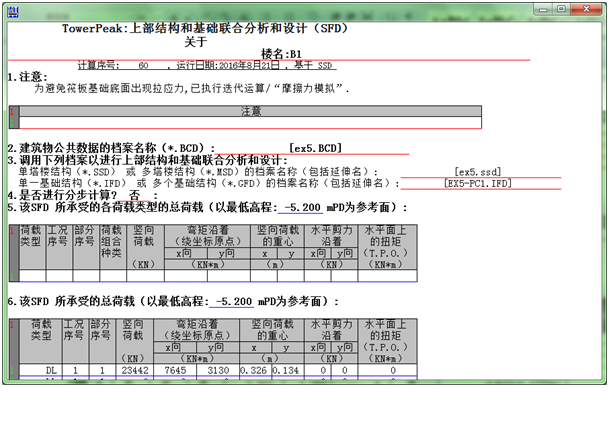This screenshot has height=441, width=609.
Task: Select the '注意' table header
Action: [251, 111]
